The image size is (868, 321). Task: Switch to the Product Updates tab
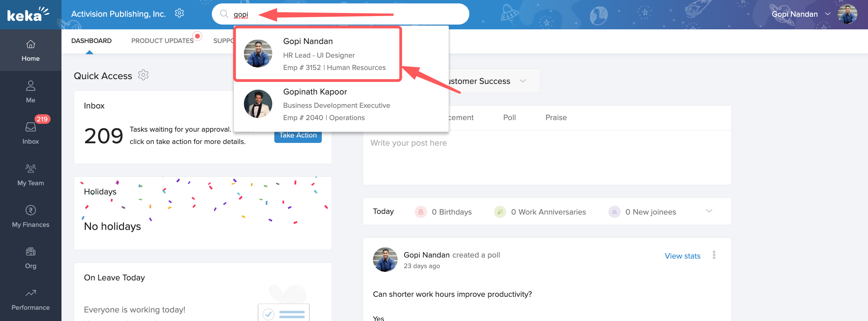162,41
